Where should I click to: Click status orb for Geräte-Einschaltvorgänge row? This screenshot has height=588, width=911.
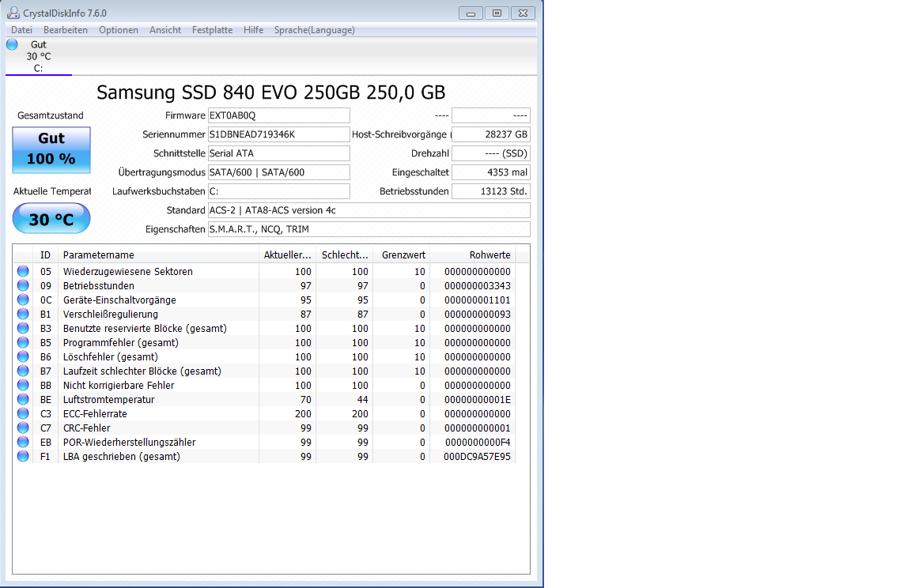23,300
